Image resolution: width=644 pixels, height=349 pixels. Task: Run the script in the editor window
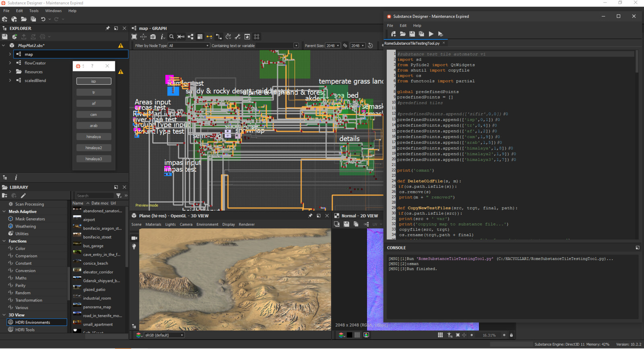[x=431, y=34]
